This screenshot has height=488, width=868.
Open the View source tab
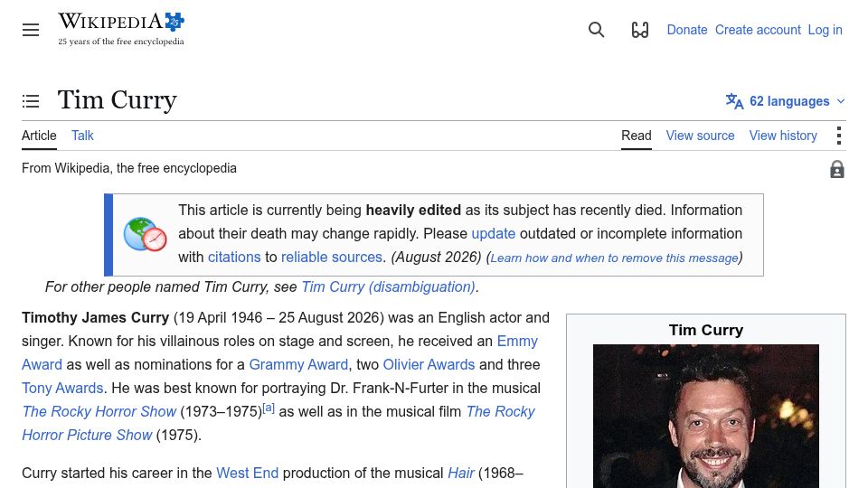coord(700,136)
